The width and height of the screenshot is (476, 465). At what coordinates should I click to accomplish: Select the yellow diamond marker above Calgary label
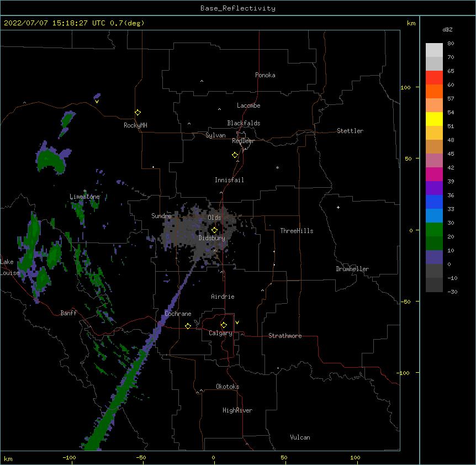(224, 325)
